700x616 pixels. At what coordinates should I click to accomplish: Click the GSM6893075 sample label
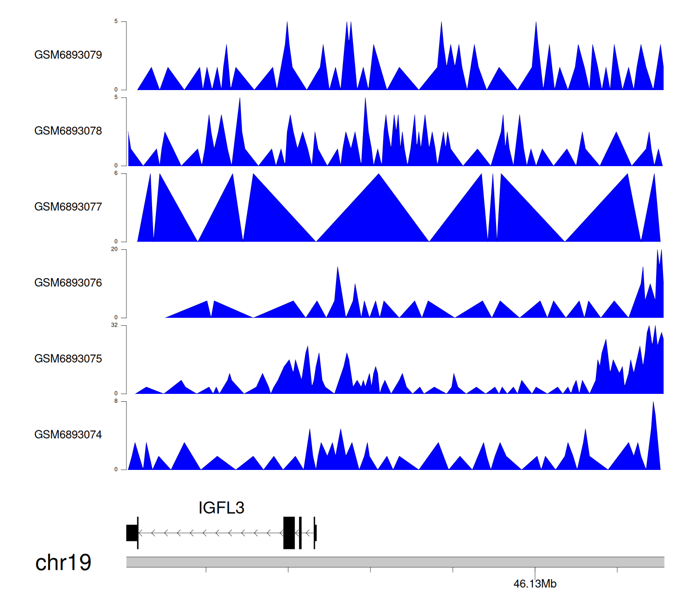(68, 359)
